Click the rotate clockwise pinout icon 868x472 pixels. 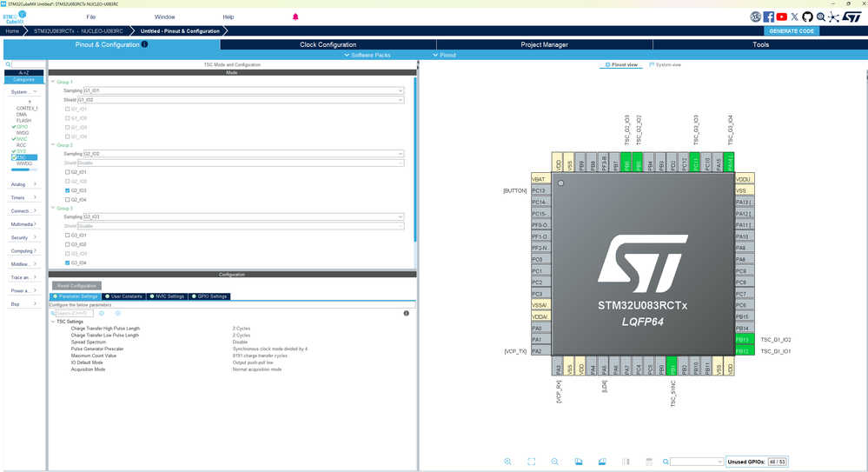point(579,462)
